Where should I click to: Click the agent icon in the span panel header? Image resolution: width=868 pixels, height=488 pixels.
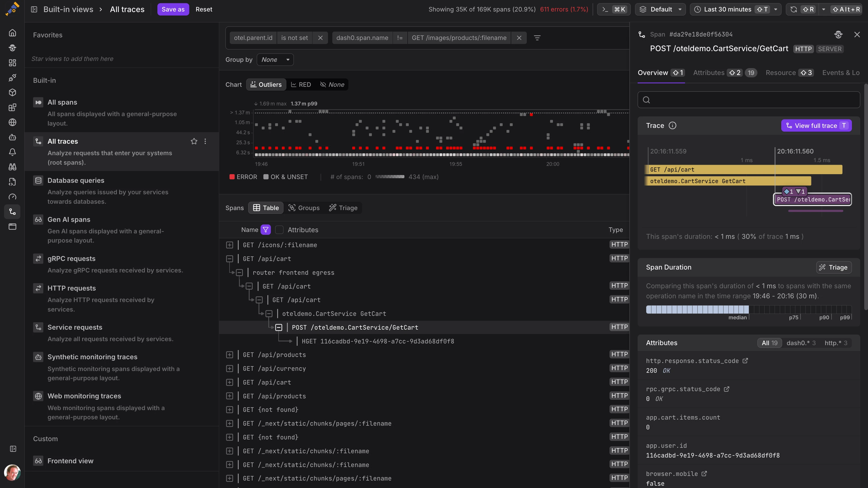[838, 34]
